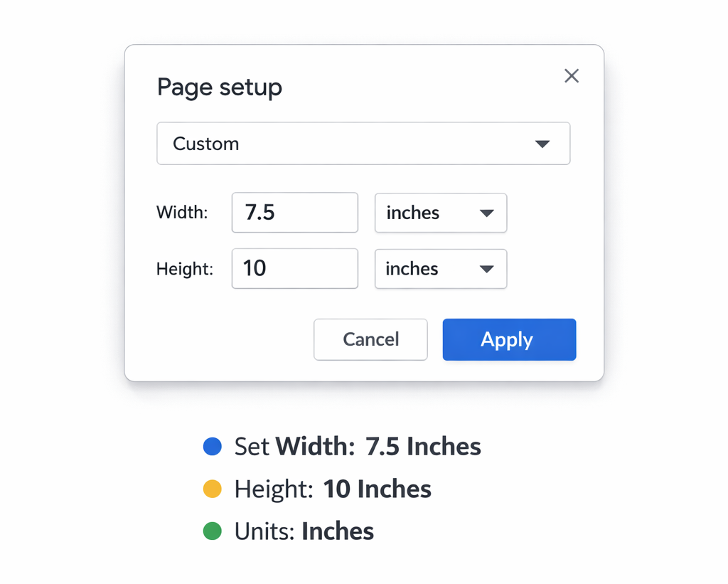Screen dimensions: 728x584
Task: Click the arrow on the height units selector
Action: click(x=488, y=269)
